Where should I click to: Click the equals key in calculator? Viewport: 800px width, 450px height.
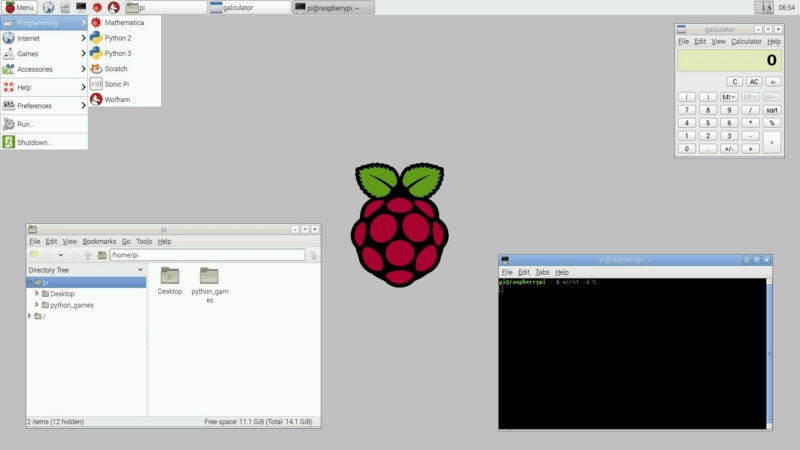tap(771, 142)
